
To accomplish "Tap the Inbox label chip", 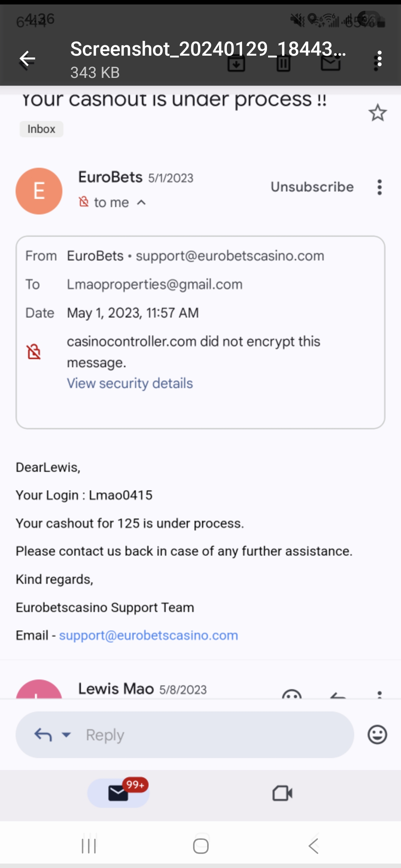I will 41,129.
